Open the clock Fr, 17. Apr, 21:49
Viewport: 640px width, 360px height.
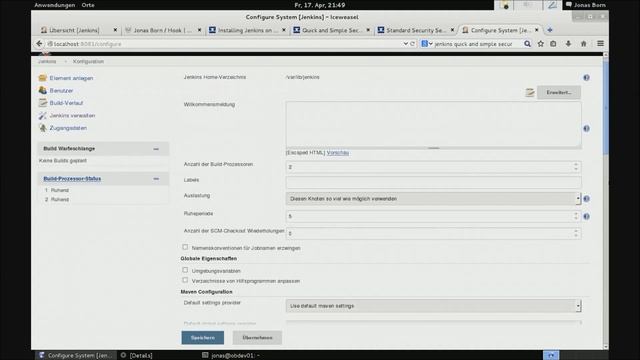[320, 5]
